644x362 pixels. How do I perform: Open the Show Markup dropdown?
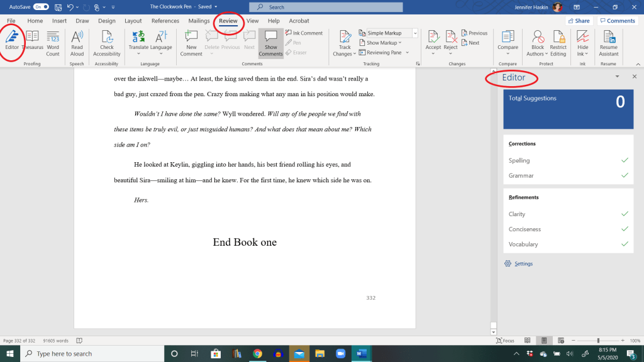pos(384,43)
